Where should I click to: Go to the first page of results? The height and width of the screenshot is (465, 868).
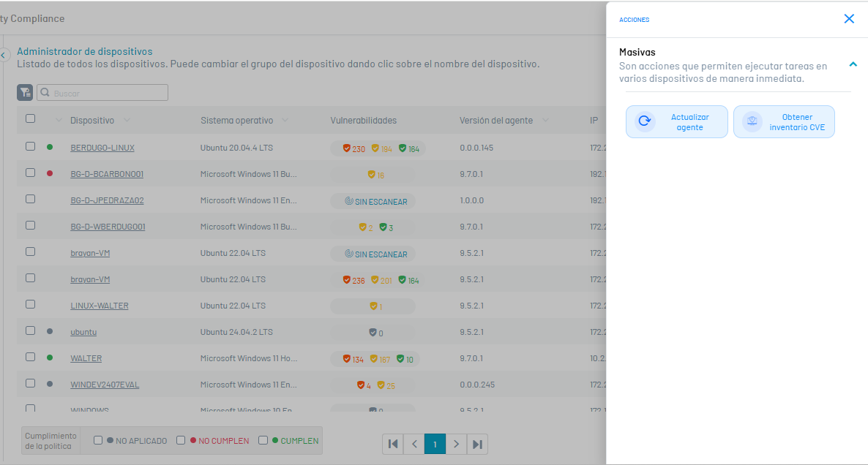[393, 444]
